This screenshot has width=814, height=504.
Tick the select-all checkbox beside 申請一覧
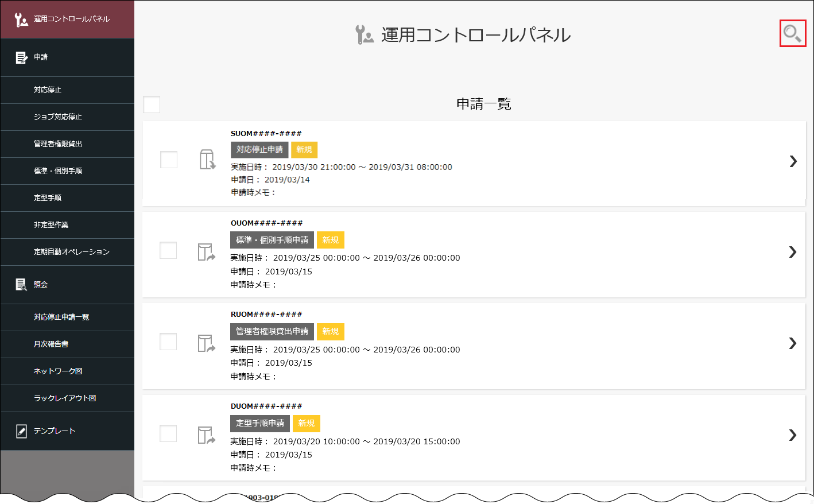coord(152,104)
